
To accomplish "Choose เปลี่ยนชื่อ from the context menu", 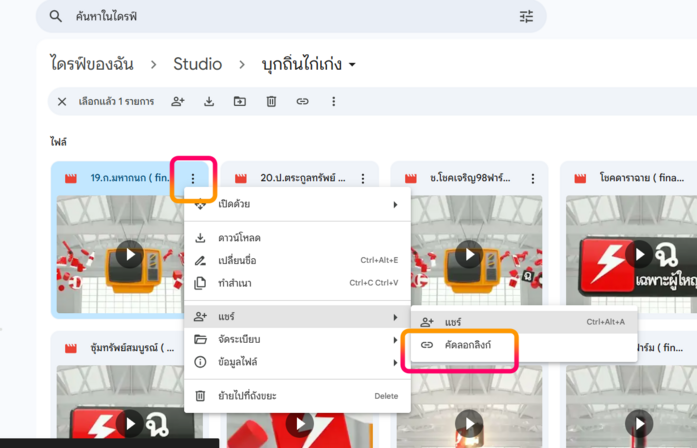I will pos(238,260).
